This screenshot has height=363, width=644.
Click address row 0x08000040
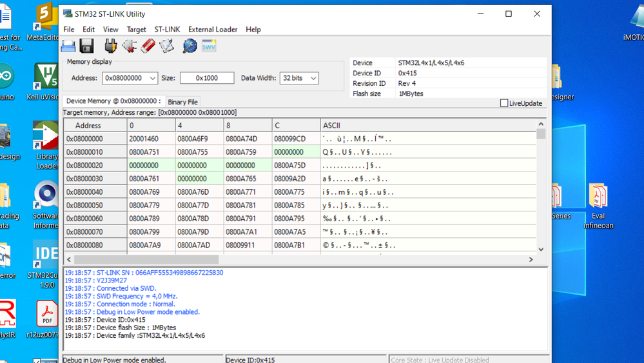(95, 191)
